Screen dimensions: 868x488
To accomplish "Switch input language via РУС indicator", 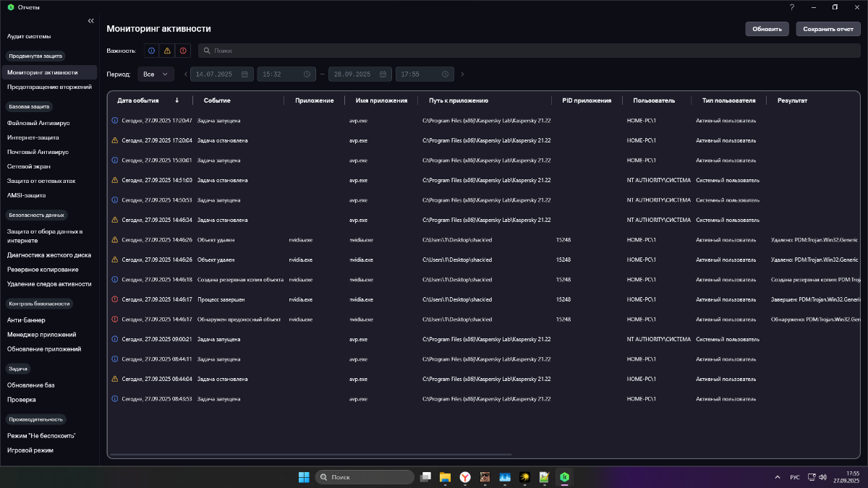I will (x=794, y=477).
